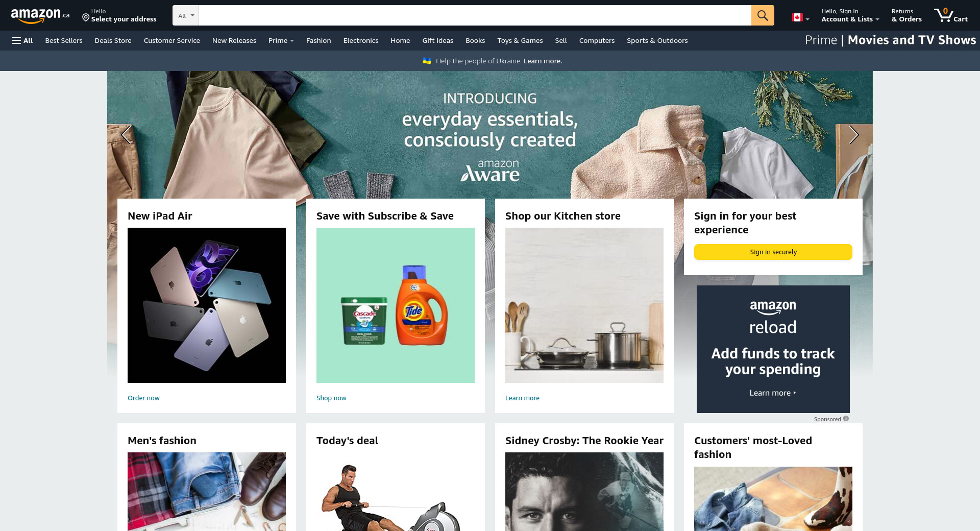
Task: Expand the Account & Lists menu
Action: [x=850, y=15]
